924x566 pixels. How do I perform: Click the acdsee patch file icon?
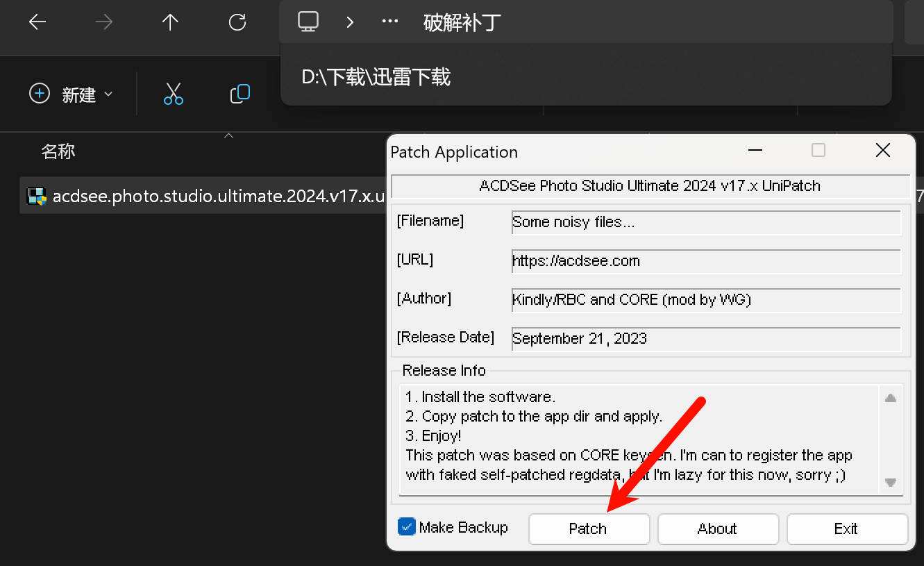point(36,196)
